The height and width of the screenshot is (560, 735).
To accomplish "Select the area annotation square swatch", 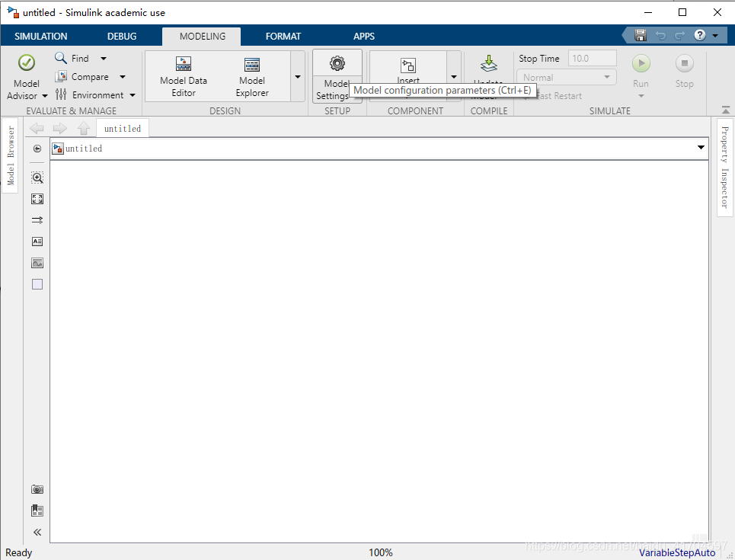I will click(37, 284).
